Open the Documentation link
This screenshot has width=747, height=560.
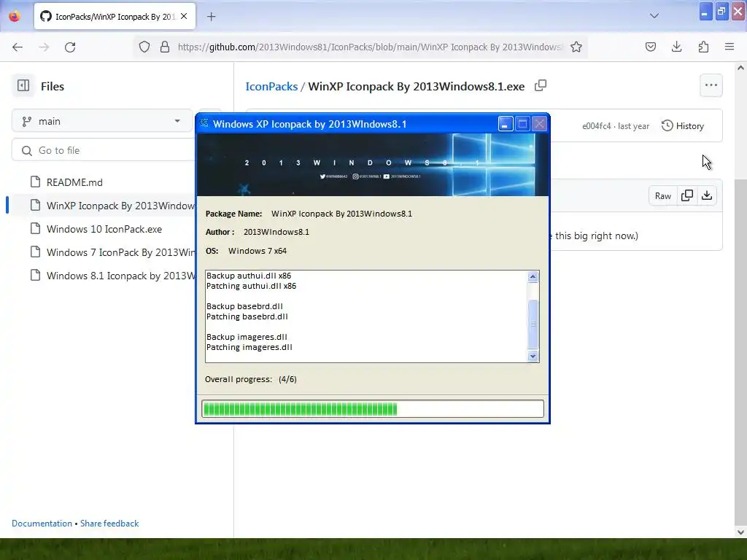[42, 523]
